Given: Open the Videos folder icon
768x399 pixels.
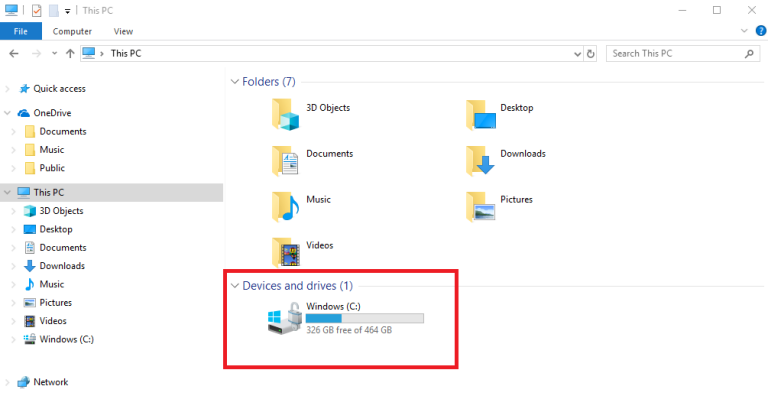Looking at the screenshot, I should tap(286, 252).
